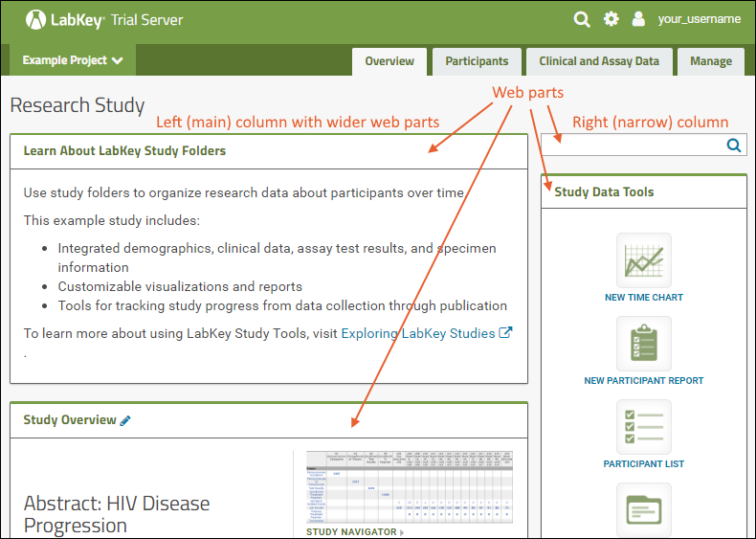Click the LabKey logo icon

(x=35, y=20)
